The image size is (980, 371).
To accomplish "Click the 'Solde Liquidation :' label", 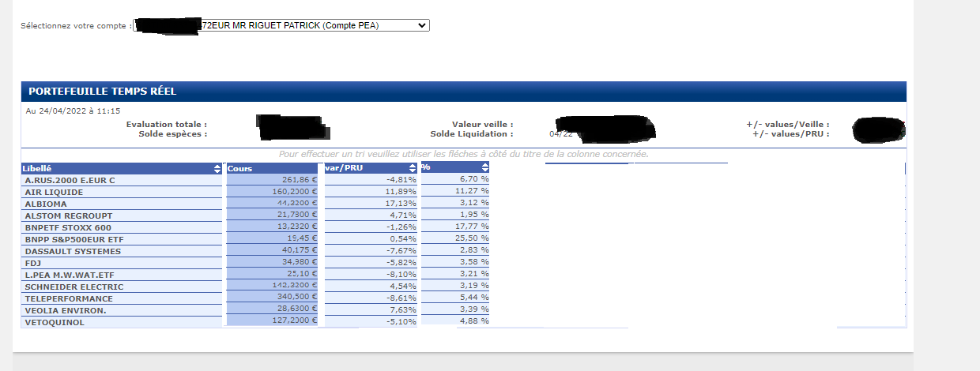I will (x=472, y=133).
